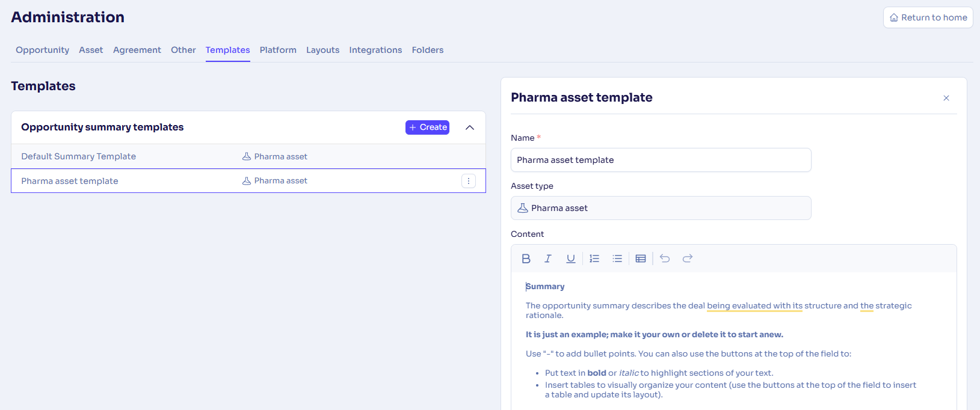Open the Folders tab
980x410 pixels.
click(x=427, y=50)
